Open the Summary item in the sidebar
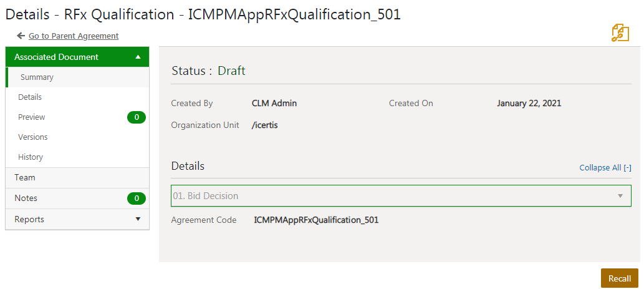The width and height of the screenshot is (644, 289). click(x=37, y=77)
